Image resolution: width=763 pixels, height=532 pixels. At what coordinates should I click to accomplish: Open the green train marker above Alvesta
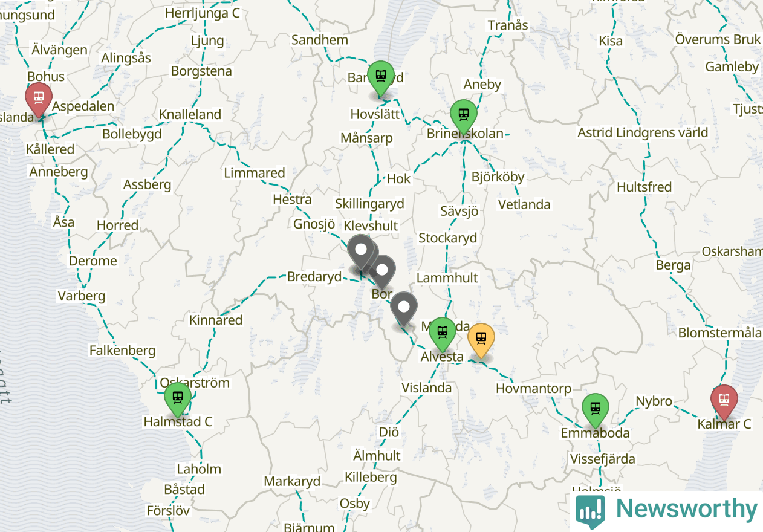coord(443,332)
